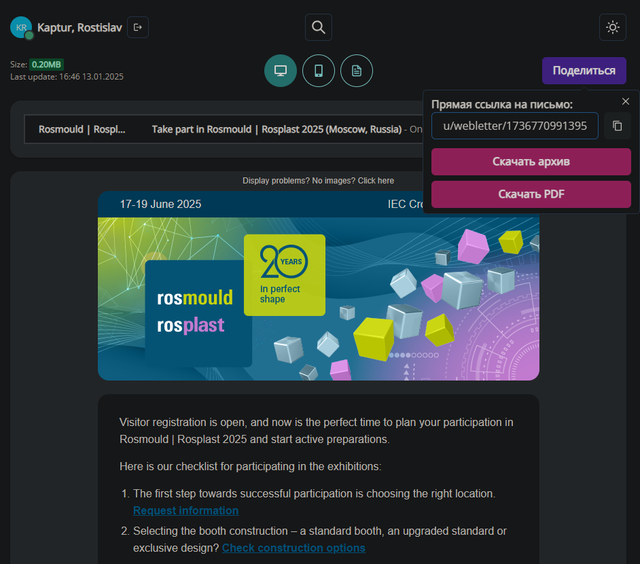This screenshot has width=640, height=564.
Task: Click the Last update 16:46 13.01.2025 text
Action: pos(67,77)
